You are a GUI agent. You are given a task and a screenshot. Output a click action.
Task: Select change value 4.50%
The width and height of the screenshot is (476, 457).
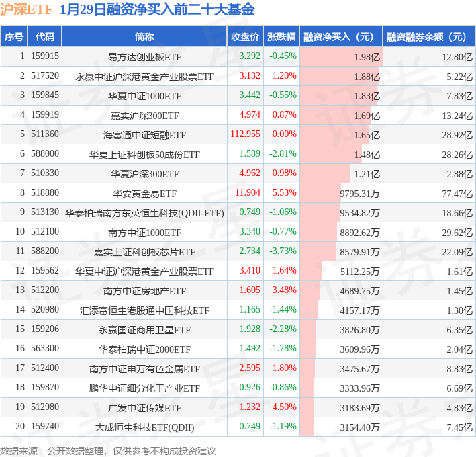click(x=284, y=407)
